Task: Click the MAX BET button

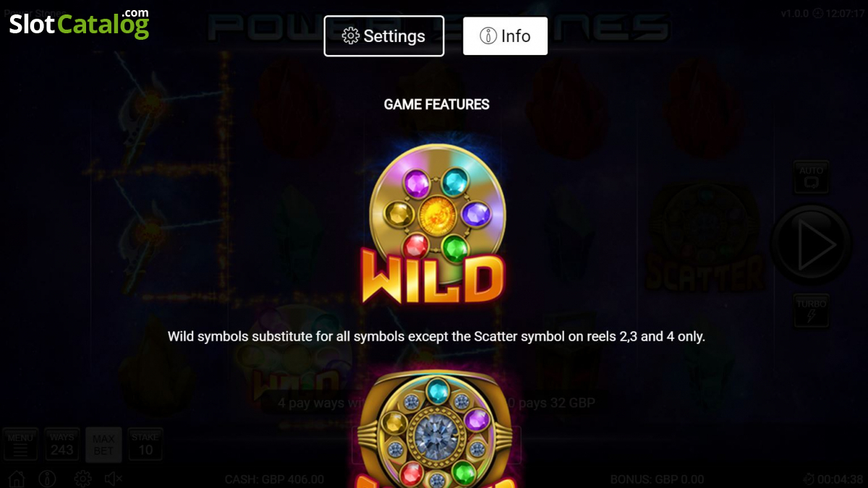Action: pyautogui.click(x=103, y=445)
